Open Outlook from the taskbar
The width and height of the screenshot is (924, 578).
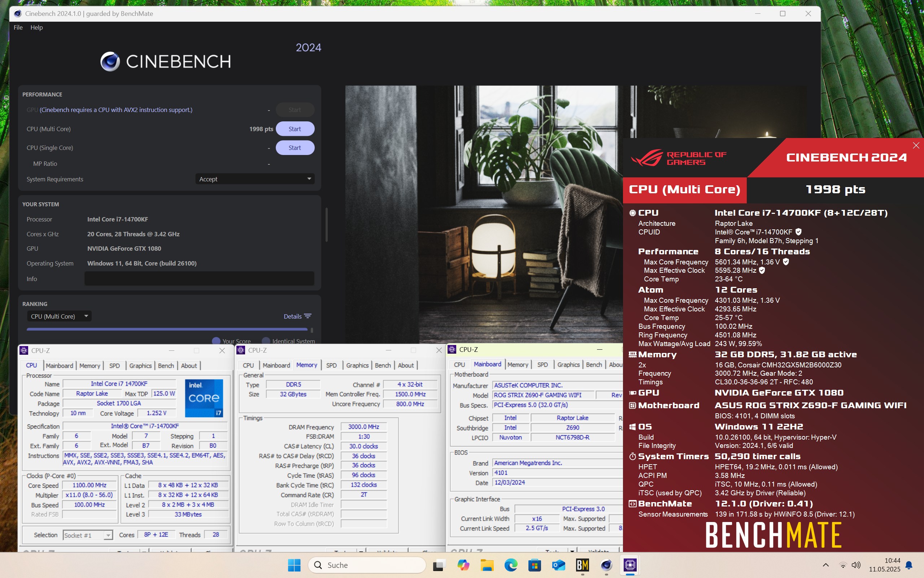tap(559, 565)
